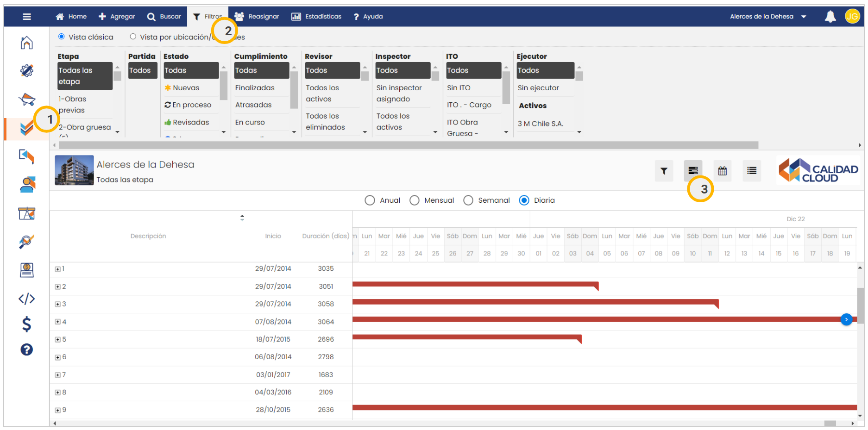Click the funnel filter button near logo
Screen dimensions: 868x430
(x=663, y=171)
